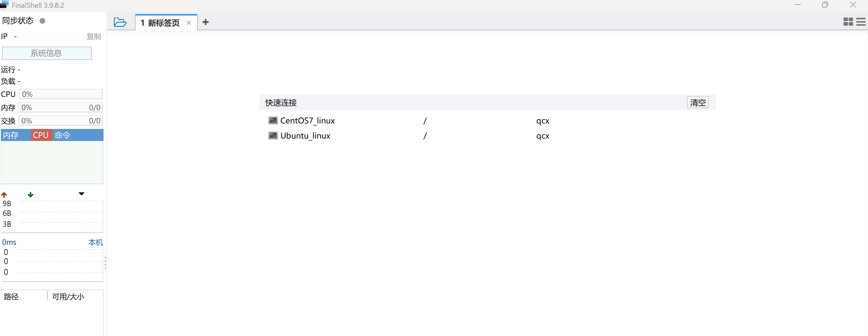This screenshot has height=336, width=868.
Task: Click the CPU usage progress bar
Action: click(61, 94)
